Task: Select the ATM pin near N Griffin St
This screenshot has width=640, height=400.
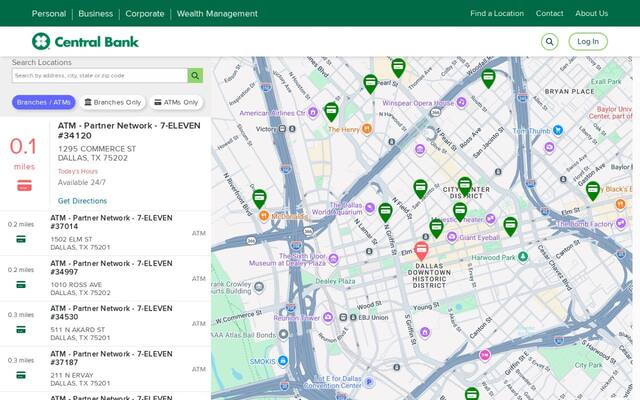Action: click(385, 212)
